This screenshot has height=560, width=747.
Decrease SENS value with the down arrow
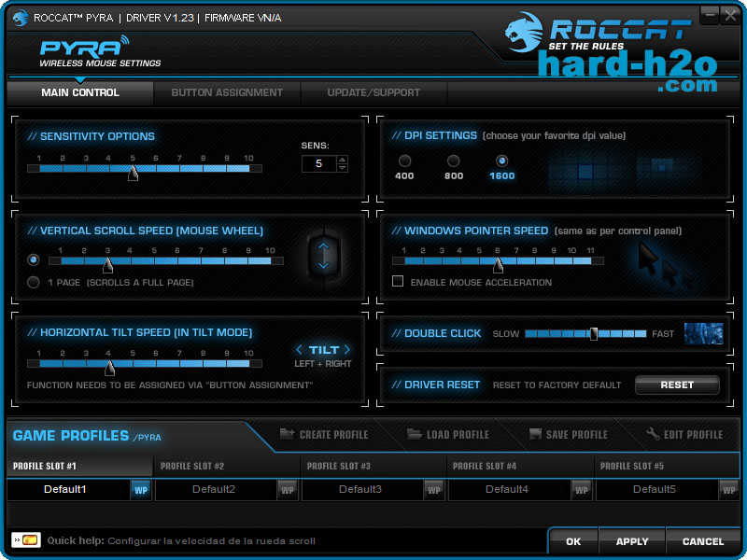pos(342,168)
